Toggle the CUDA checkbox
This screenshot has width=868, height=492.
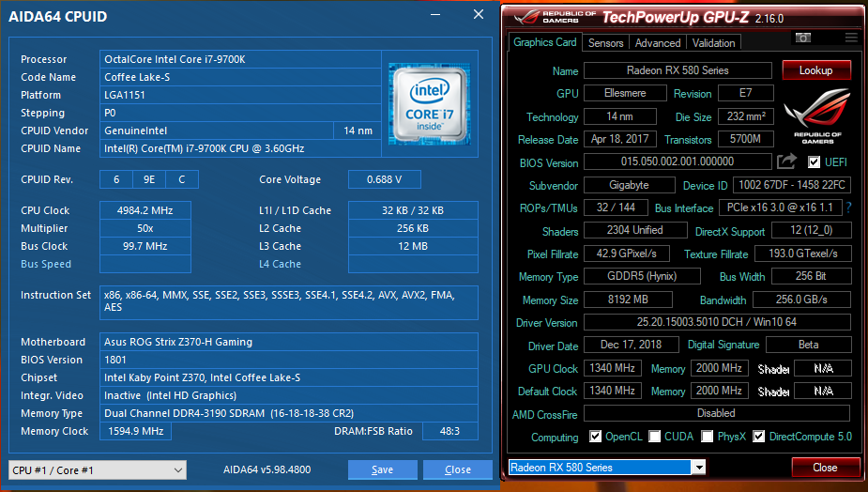point(654,436)
